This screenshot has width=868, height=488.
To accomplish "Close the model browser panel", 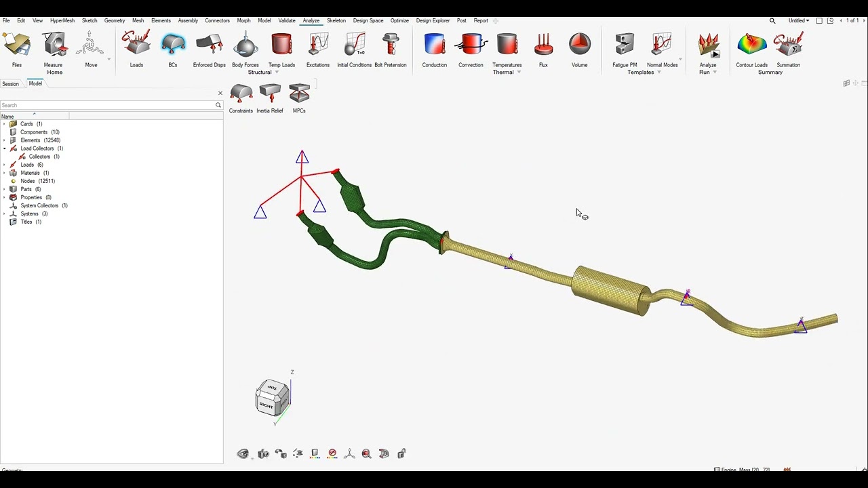I will [x=220, y=93].
